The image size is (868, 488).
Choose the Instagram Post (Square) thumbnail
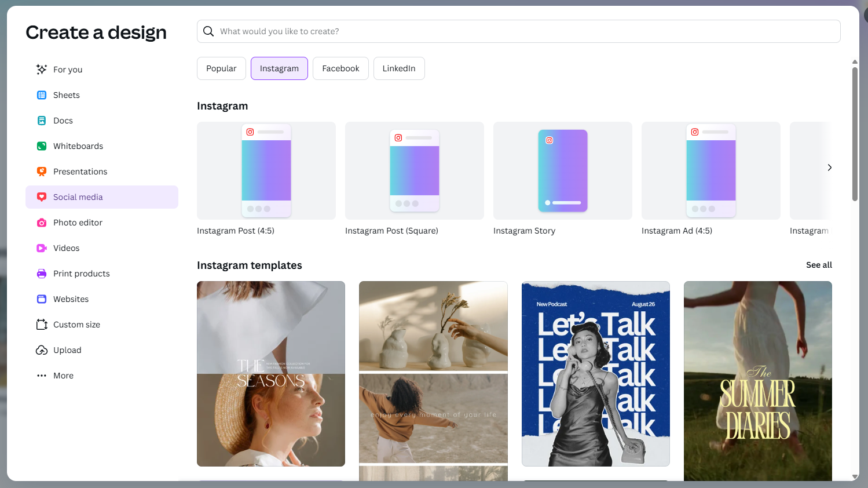tap(415, 170)
